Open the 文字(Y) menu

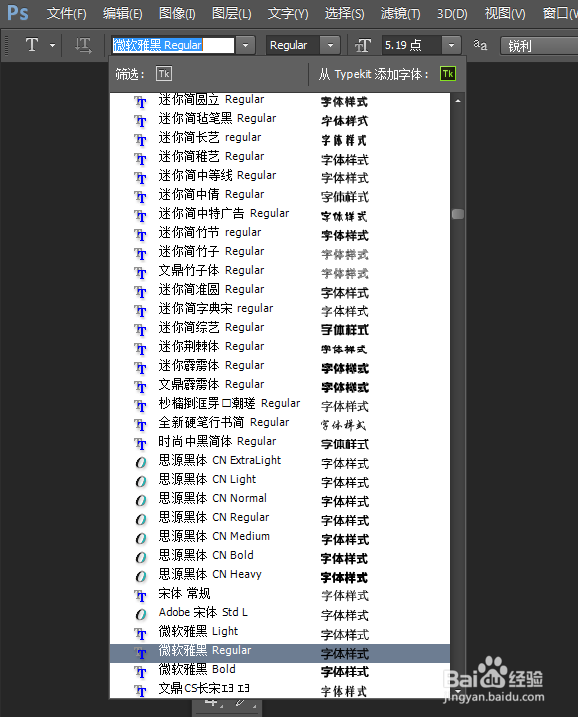coord(288,13)
